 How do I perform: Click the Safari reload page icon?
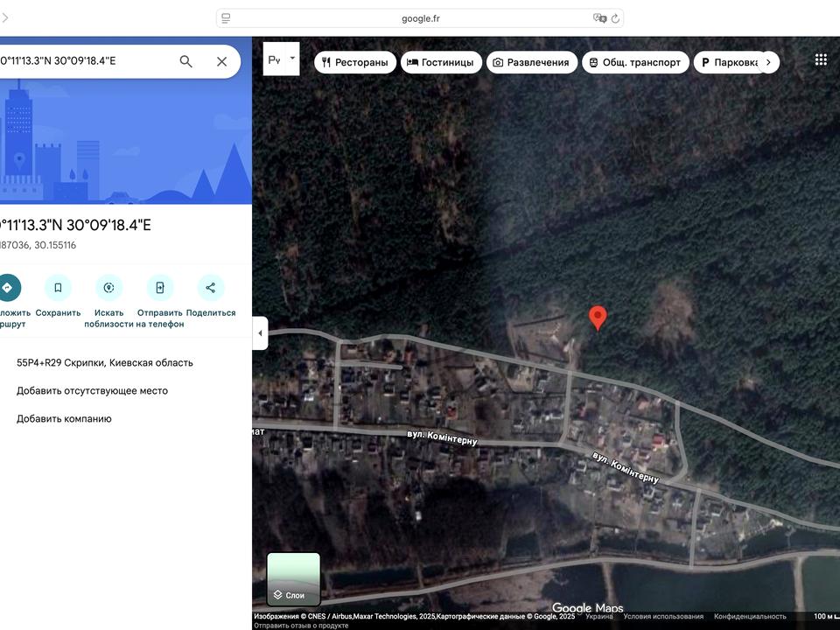[x=615, y=18]
